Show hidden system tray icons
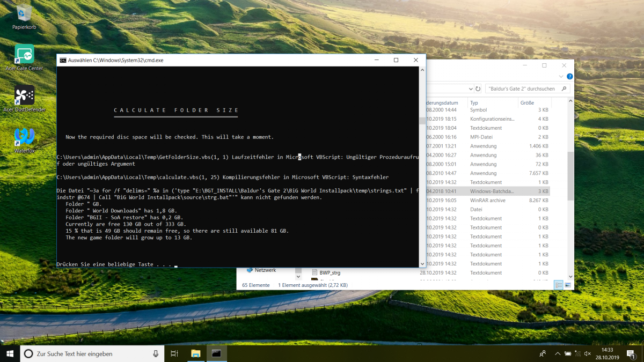Image resolution: width=644 pixels, height=362 pixels. point(557,353)
